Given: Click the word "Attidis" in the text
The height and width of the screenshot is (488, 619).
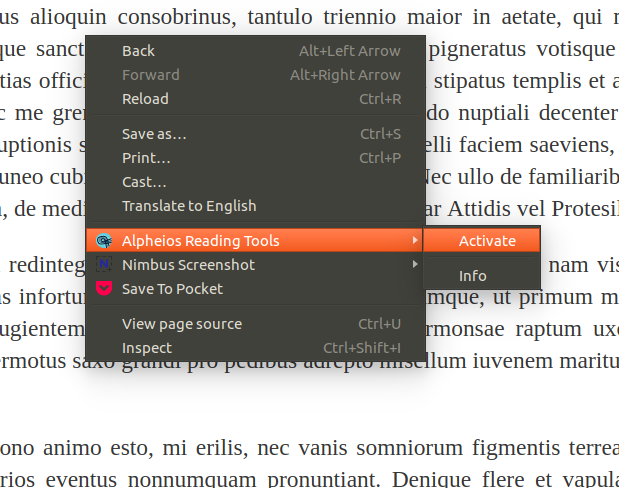Looking at the screenshot, I should pos(478,208).
